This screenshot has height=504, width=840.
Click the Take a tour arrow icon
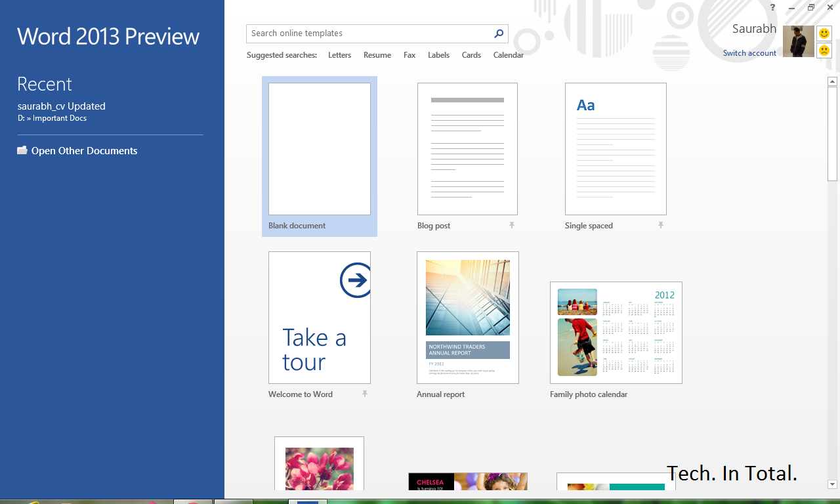coord(355,280)
